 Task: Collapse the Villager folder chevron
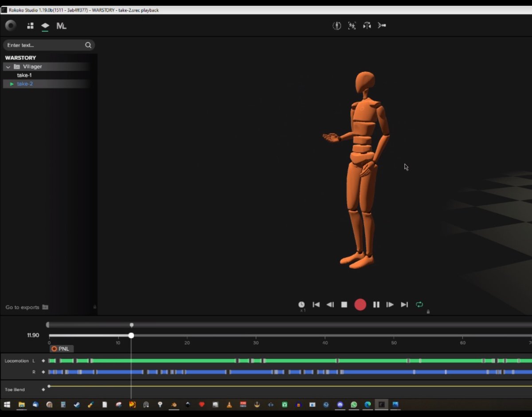(8, 67)
